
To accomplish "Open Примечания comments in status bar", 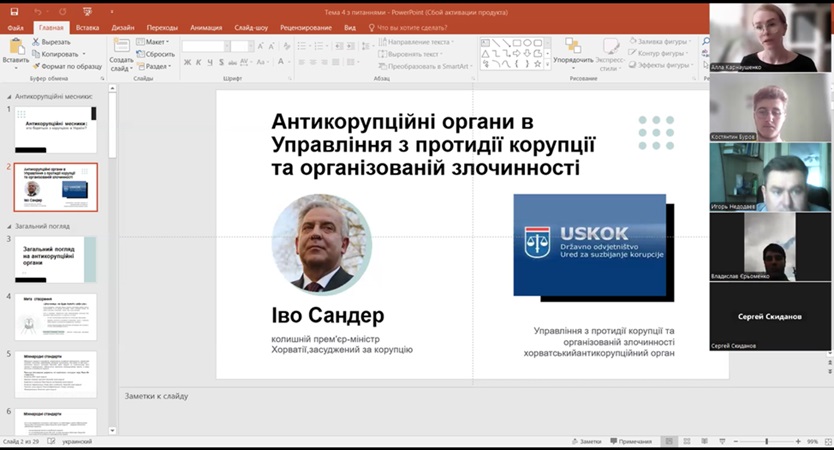I will tap(631, 441).
